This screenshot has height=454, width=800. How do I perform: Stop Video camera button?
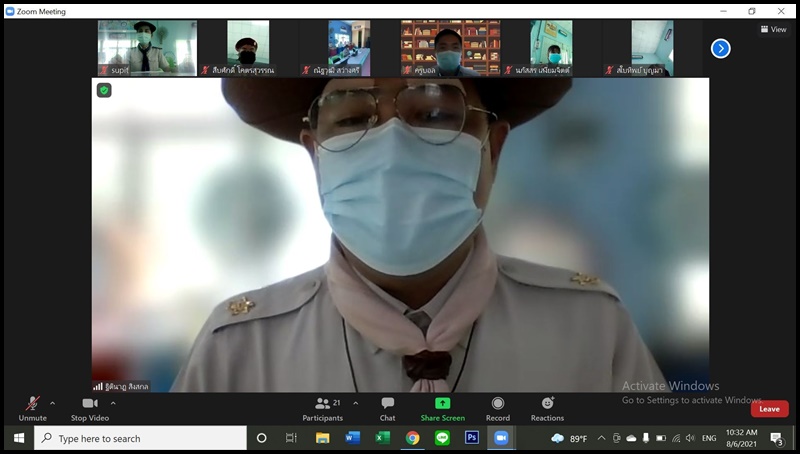click(90, 409)
